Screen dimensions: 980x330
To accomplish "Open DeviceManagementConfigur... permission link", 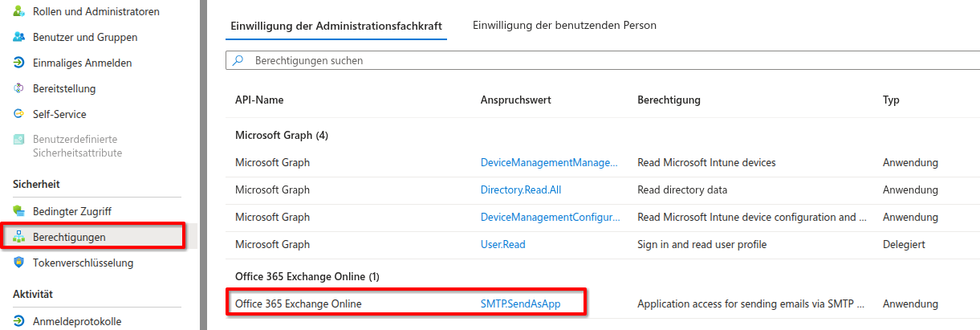I will point(551,218).
